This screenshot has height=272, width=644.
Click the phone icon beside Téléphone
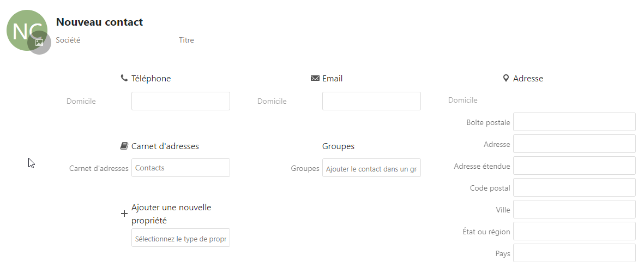(x=124, y=78)
